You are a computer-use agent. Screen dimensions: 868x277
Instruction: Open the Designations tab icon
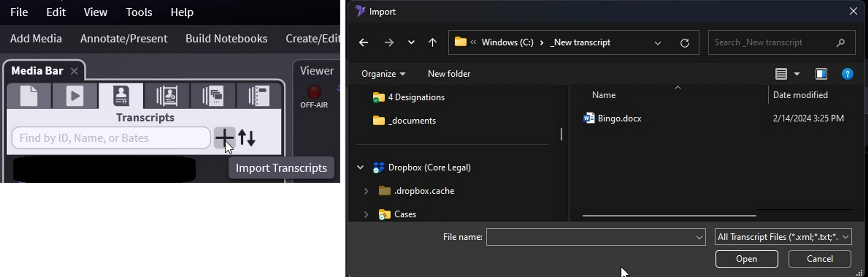click(167, 96)
